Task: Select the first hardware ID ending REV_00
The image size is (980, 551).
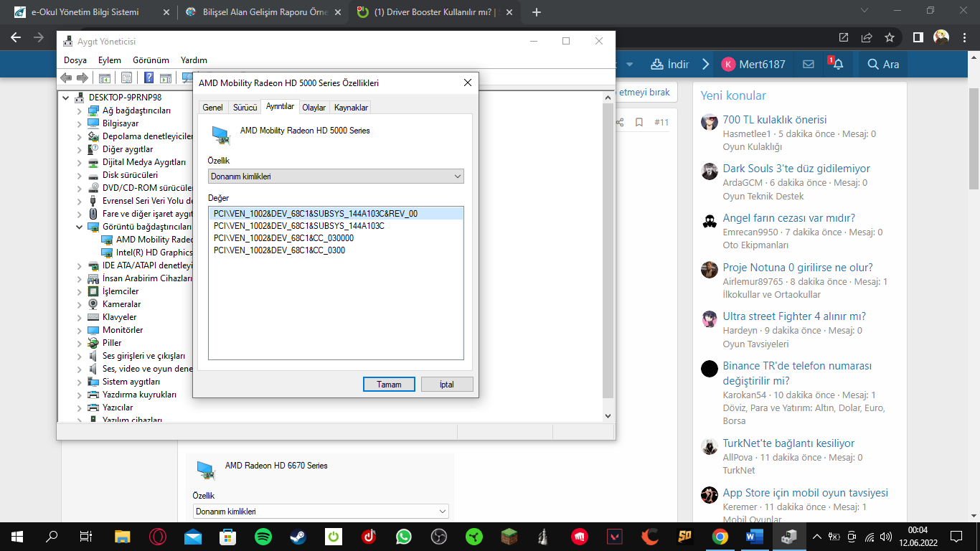Action: [x=336, y=213]
